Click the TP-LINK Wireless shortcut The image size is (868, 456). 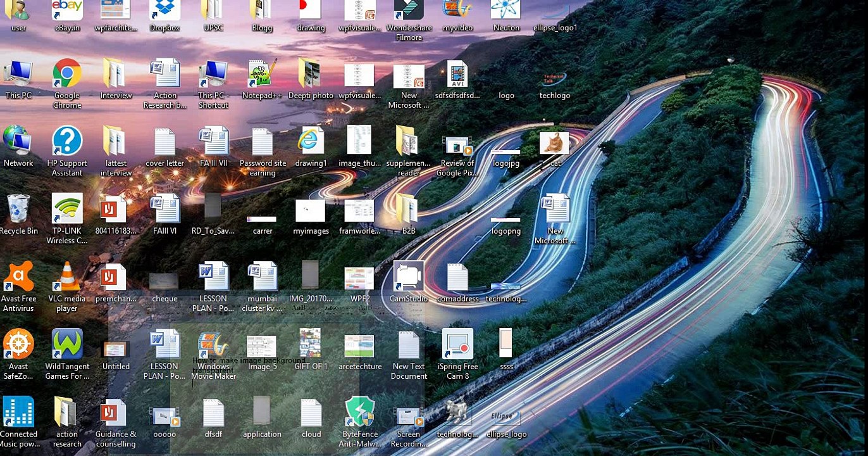point(67,208)
